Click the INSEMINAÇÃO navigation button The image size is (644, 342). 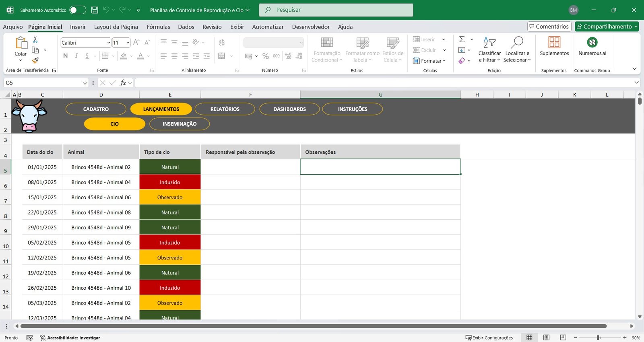pos(180,124)
